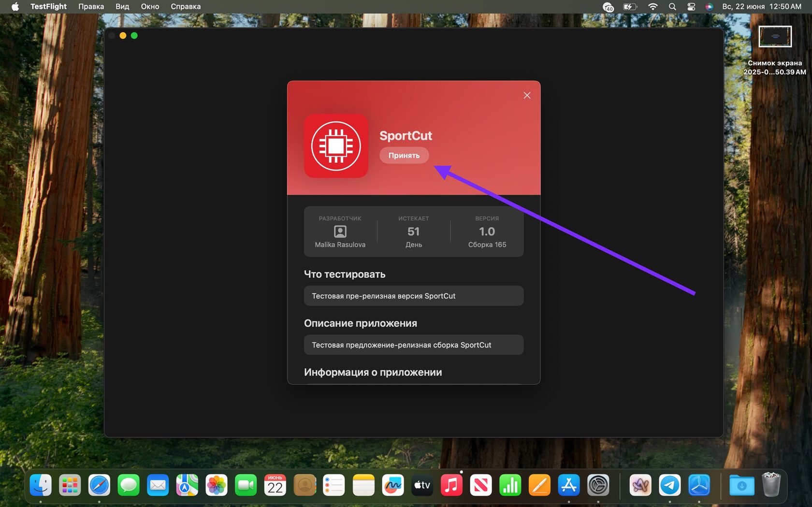Open Maps from the Dock
The image size is (812, 507).
click(x=187, y=485)
